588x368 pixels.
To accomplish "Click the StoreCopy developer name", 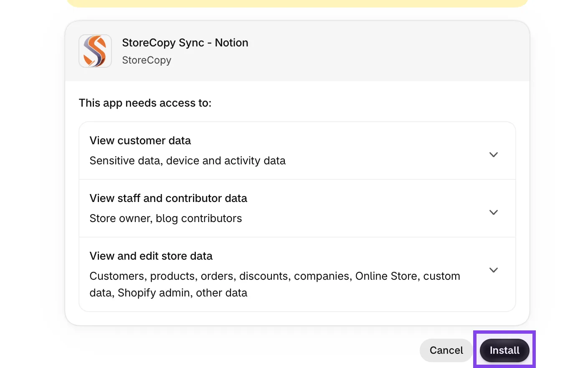I will [x=147, y=60].
